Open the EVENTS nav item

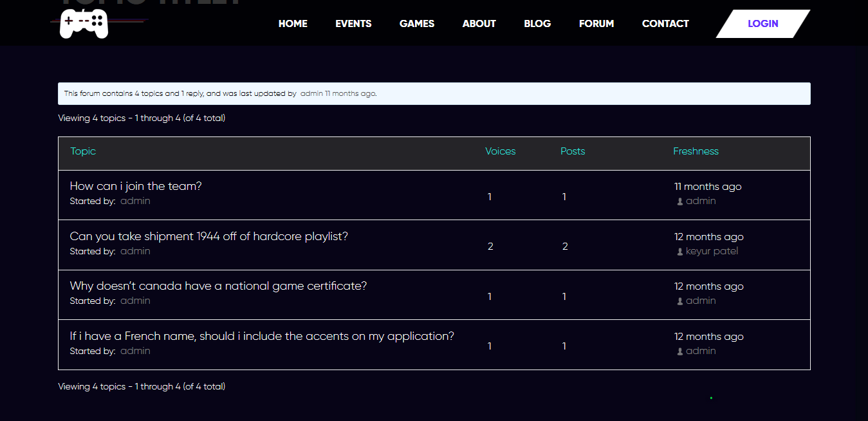tap(353, 24)
